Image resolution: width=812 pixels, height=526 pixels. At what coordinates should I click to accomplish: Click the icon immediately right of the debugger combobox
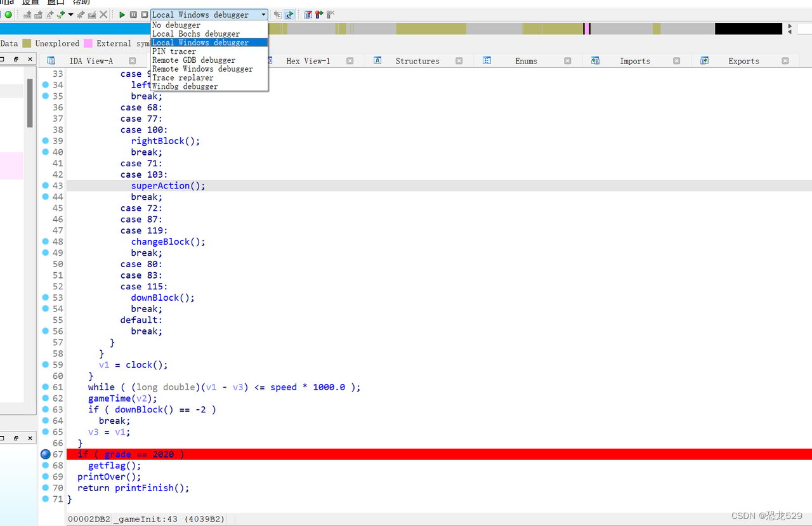278,15
